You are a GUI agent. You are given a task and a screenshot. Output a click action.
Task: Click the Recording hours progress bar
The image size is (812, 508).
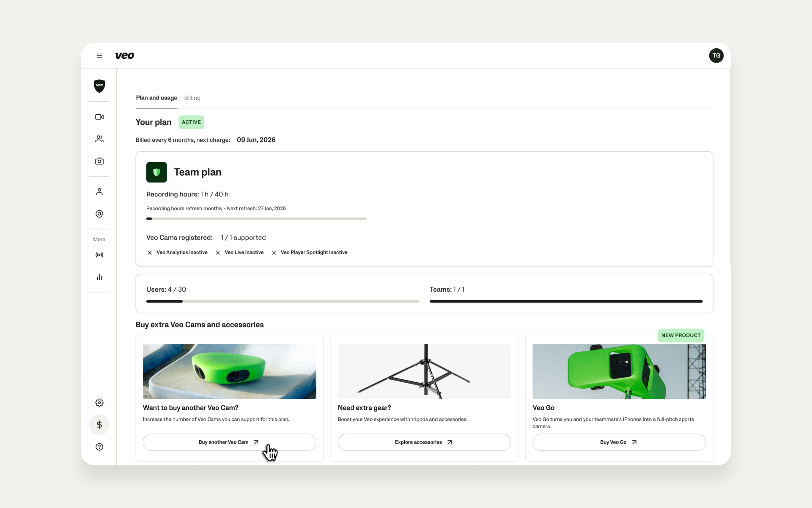[x=256, y=219]
